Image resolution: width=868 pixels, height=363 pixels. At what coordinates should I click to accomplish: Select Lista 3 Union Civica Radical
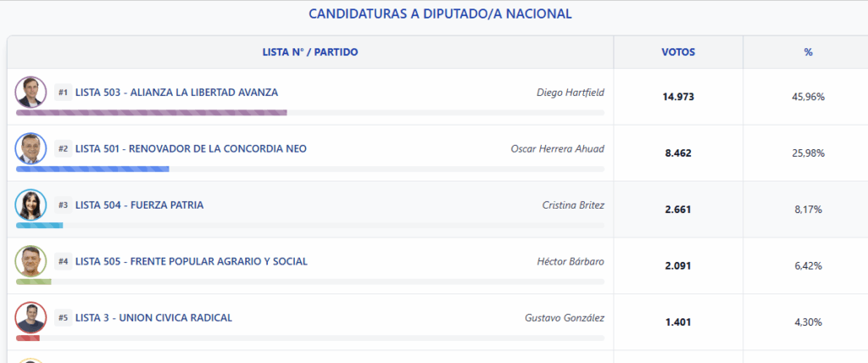click(x=153, y=318)
